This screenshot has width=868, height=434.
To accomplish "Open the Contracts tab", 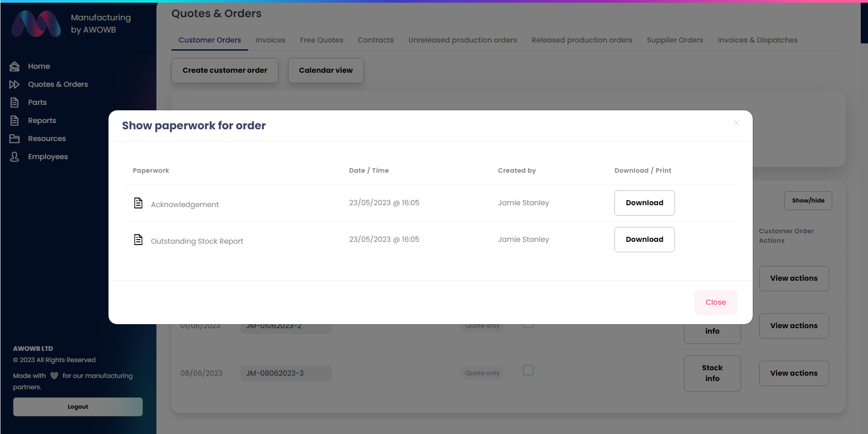I will tap(376, 40).
